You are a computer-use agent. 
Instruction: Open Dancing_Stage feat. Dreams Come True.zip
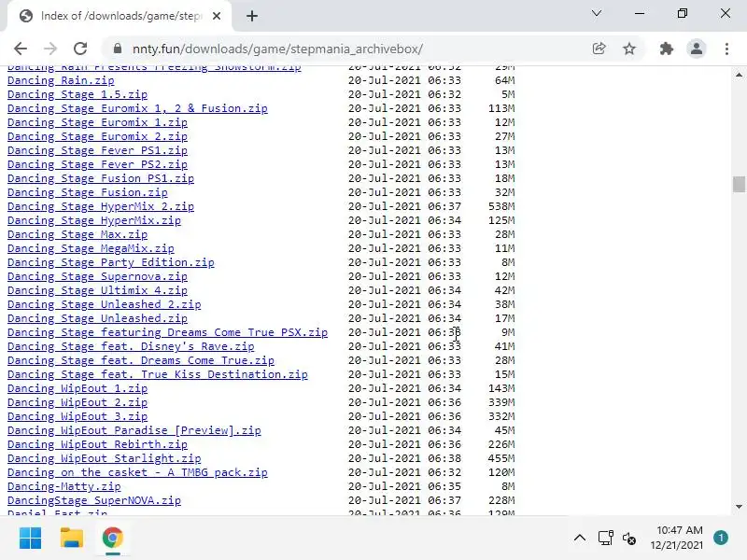[x=141, y=360]
